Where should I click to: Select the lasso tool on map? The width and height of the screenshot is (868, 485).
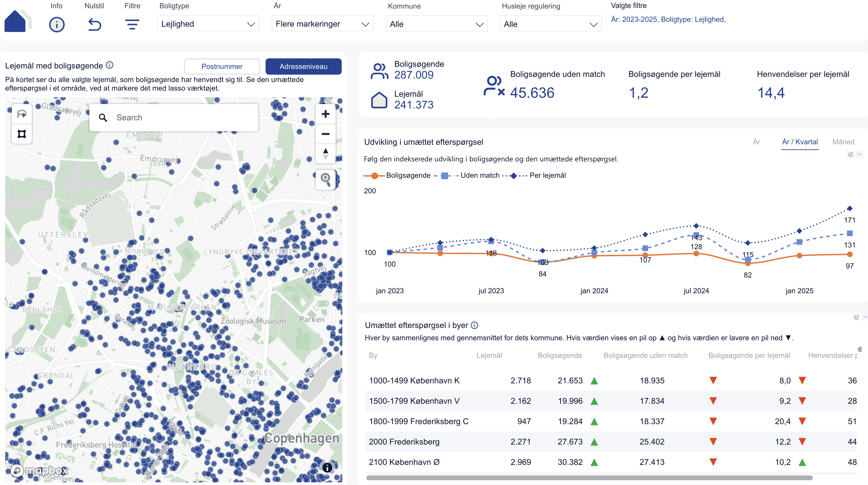coord(22,114)
